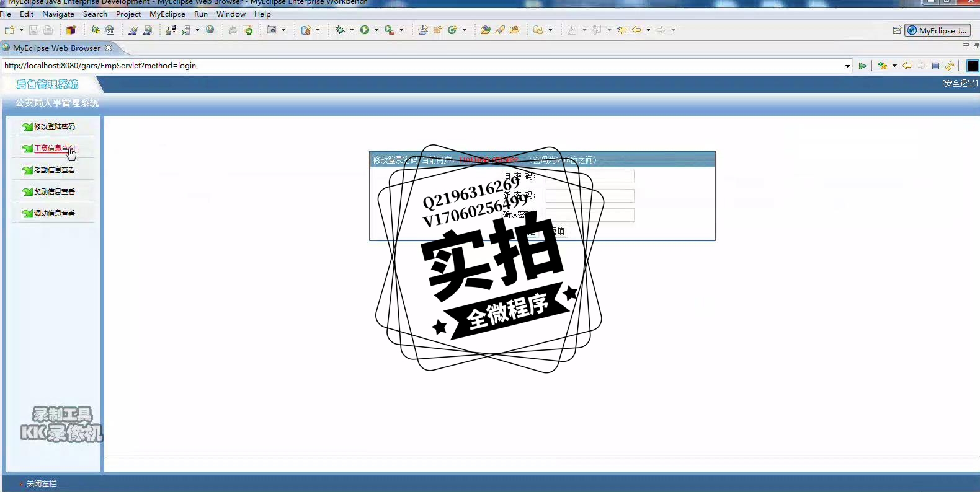Expand the Back history dropdown in main toolbar

coord(648,30)
